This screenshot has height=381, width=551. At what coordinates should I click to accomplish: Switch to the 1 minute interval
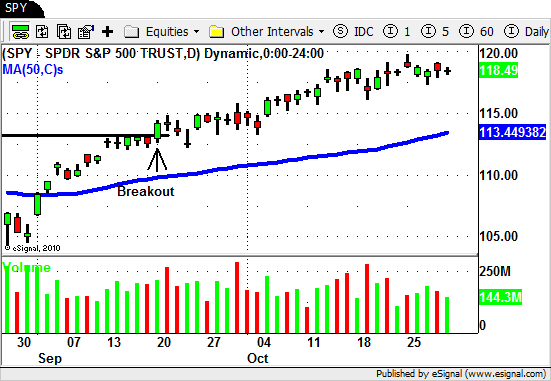397,32
